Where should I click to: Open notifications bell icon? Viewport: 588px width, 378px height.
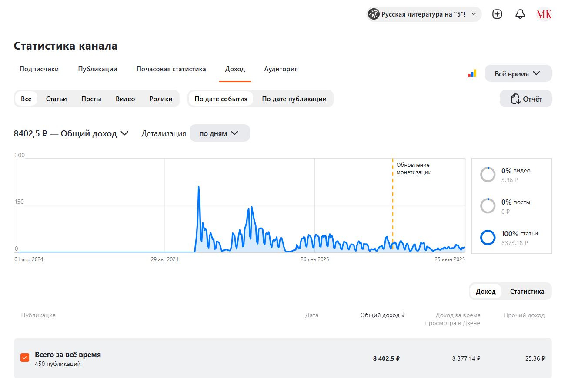pos(520,14)
